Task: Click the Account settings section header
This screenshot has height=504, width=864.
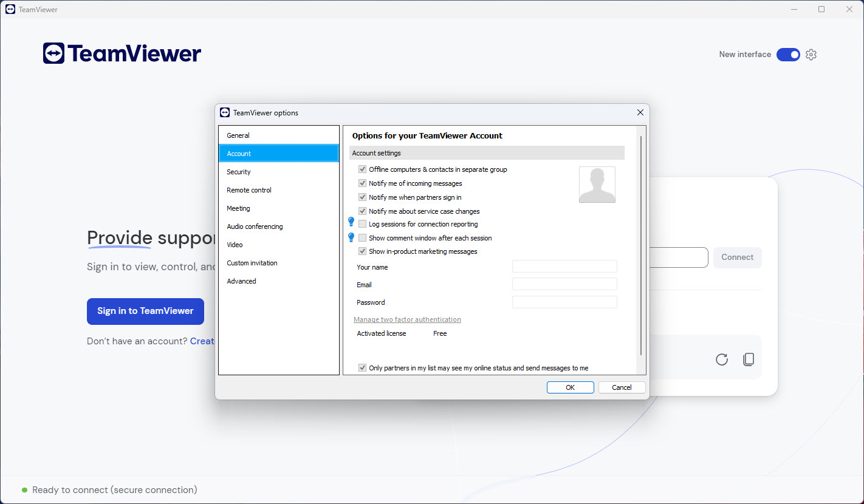Action: tap(487, 153)
